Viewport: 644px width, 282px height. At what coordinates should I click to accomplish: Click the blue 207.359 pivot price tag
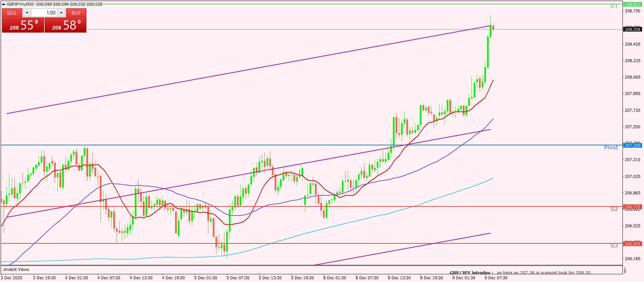(x=632, y=145)
